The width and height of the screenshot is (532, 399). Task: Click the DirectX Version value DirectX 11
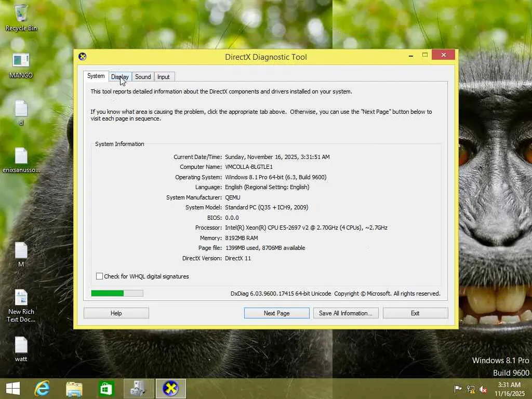click(238, 258)
